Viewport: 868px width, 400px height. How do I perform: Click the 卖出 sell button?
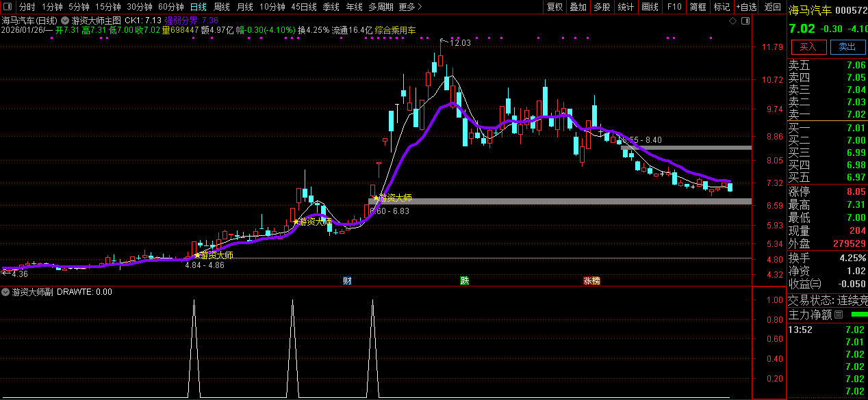(x=847, y=46)
